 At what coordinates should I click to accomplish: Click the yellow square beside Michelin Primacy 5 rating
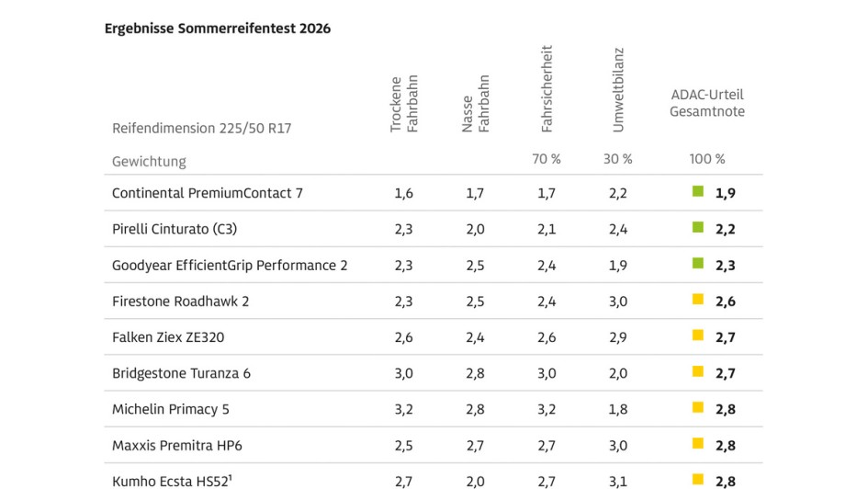[x=698, y=407]
